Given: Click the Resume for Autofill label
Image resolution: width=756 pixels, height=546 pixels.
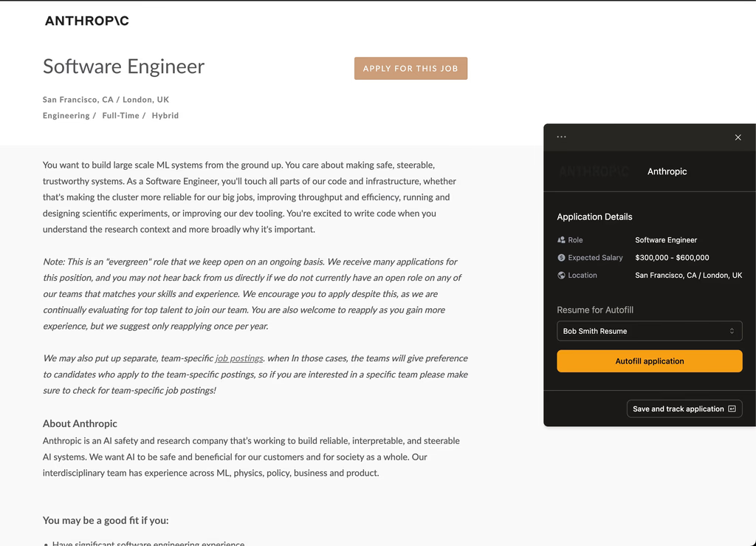Looking at the screenshot, I should (x=595, y=310).
